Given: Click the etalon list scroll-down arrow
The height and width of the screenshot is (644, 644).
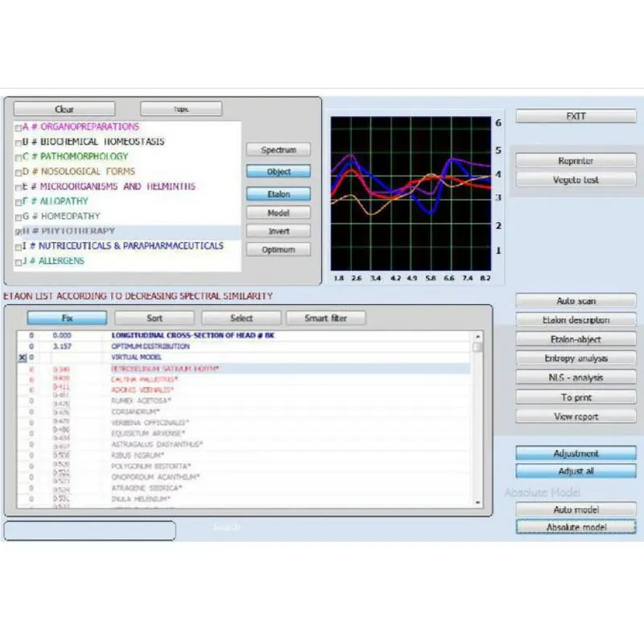Looking at the screenshot, I should tap(477, 502).
